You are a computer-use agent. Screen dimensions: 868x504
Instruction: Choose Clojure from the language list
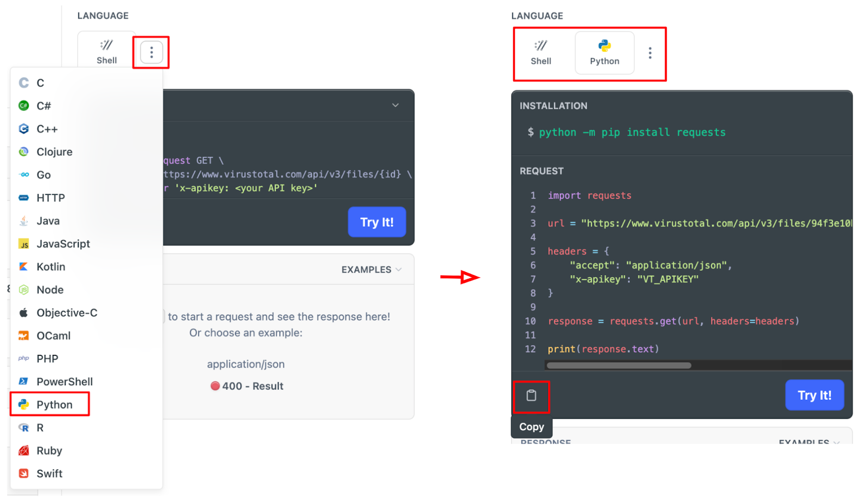(86, 152)
